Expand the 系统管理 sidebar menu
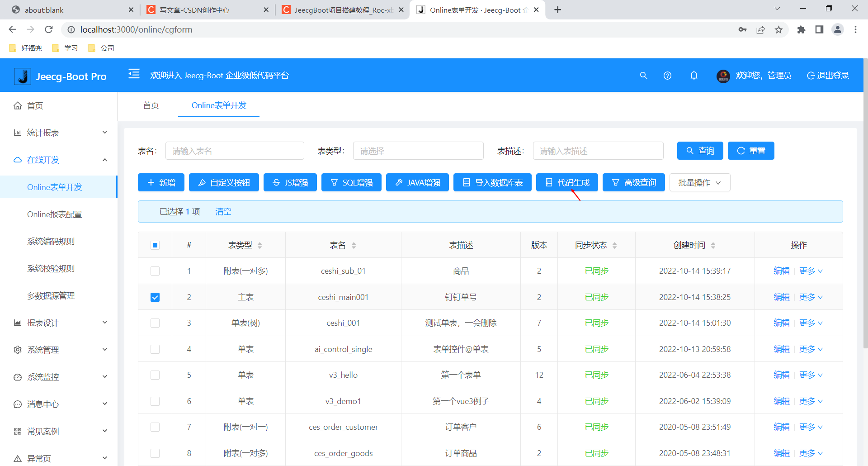Screen dimensions: 868x466 coord(59,350)
